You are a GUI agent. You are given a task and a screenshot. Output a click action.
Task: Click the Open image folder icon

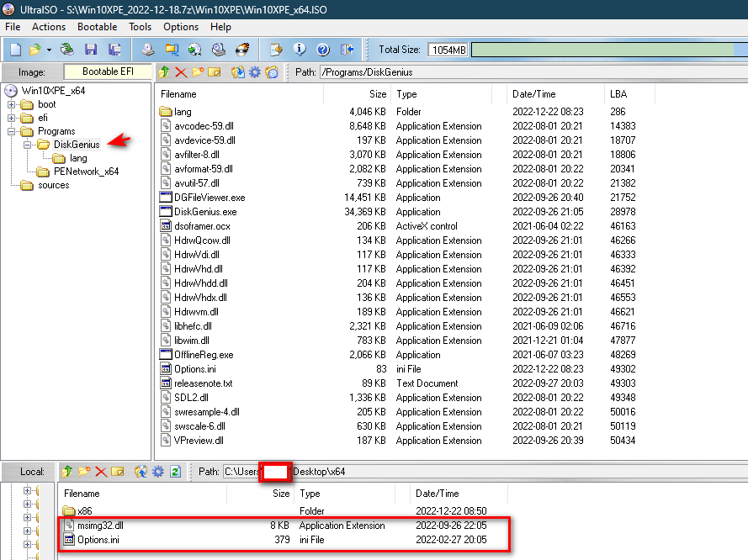[x=34, y=49]
